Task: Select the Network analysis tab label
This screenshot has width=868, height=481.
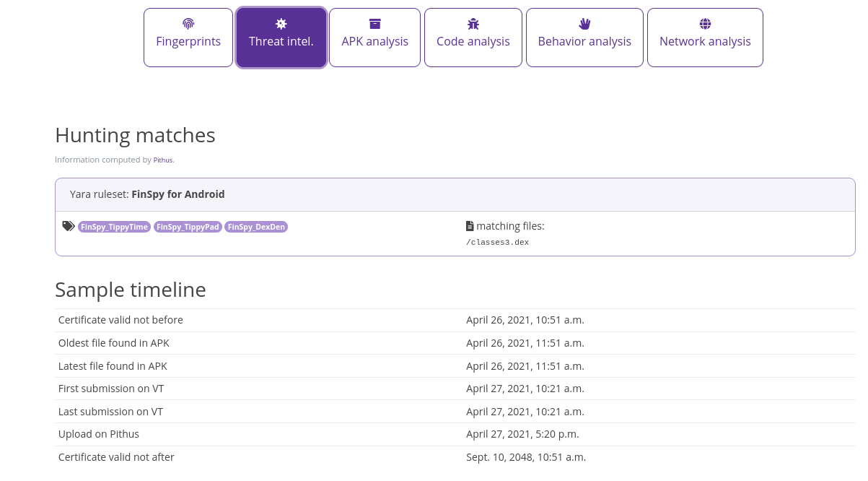Action: point(705,41)
